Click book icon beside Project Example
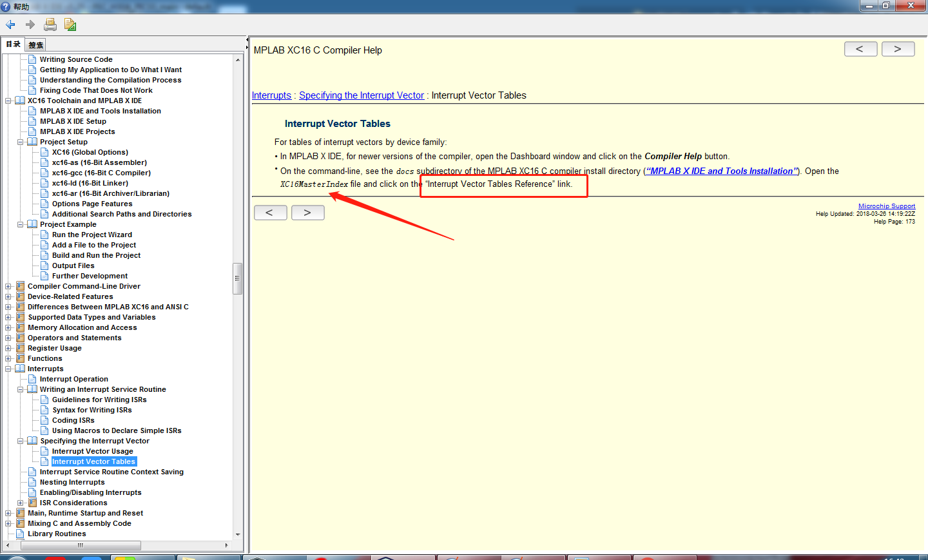 [x=32, y=224]
